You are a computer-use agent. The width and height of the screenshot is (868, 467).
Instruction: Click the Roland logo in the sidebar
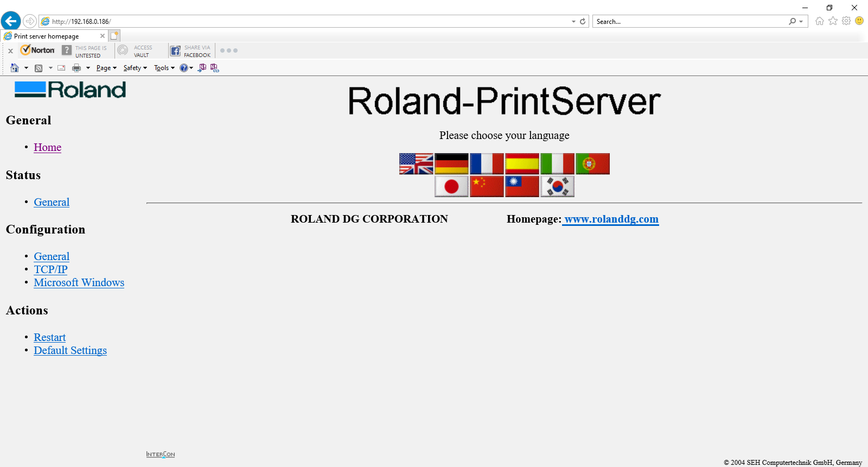click(71, 90)
